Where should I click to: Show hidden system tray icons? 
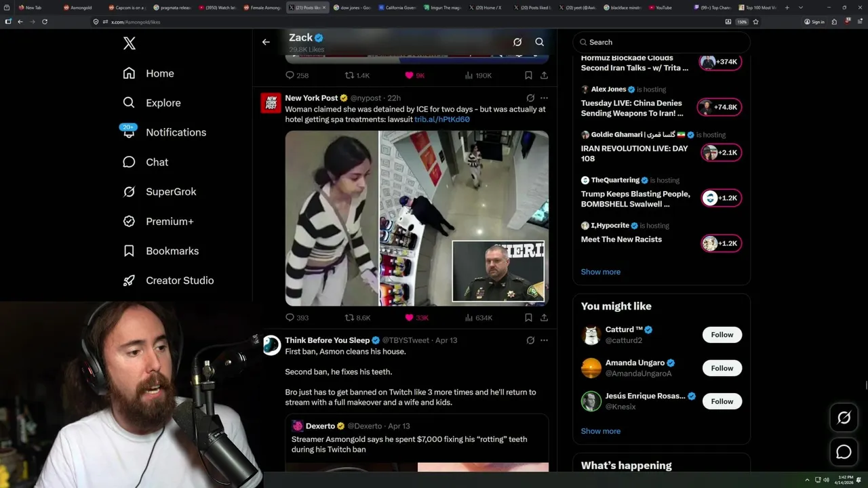[807, 480]
